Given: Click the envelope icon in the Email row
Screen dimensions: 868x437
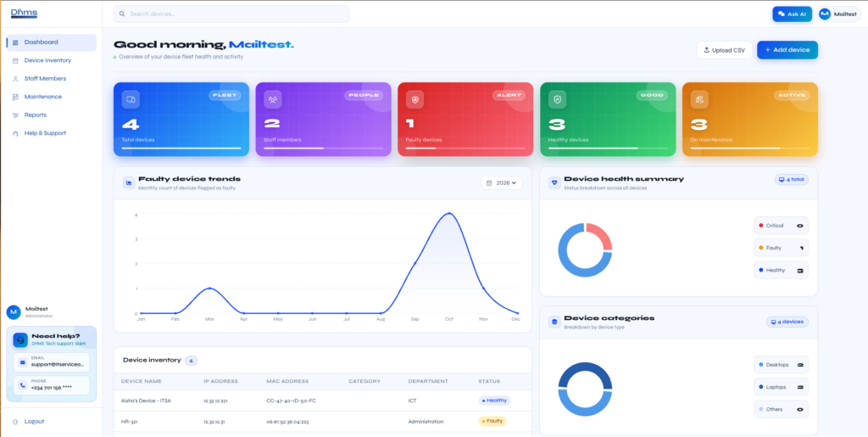Looking at the screenshot, I should tap(23, 362).
